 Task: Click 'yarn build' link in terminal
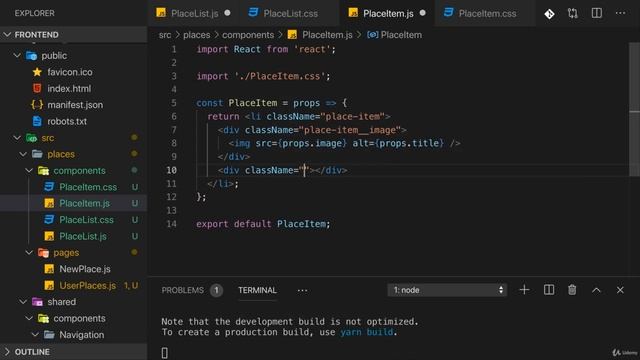click(x=367, y=332)
